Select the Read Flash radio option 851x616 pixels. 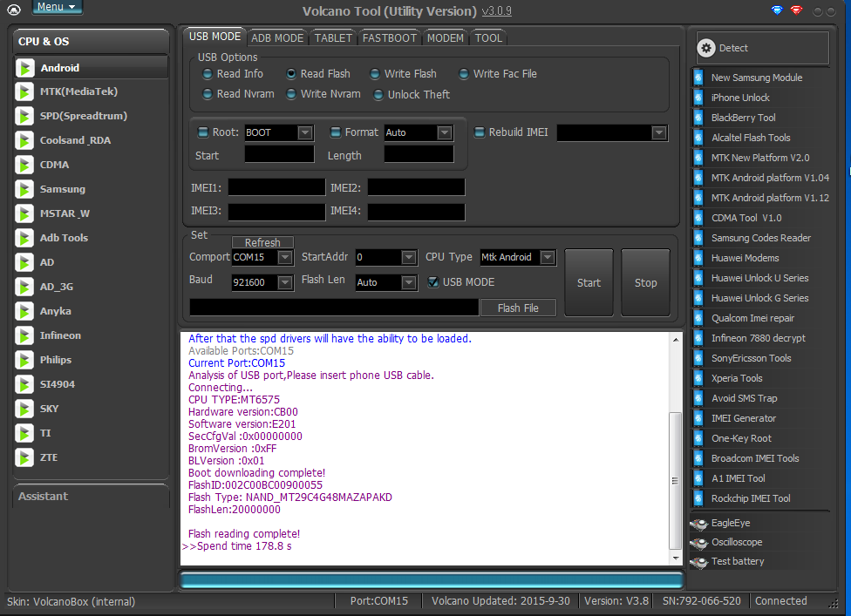point(291,74)
